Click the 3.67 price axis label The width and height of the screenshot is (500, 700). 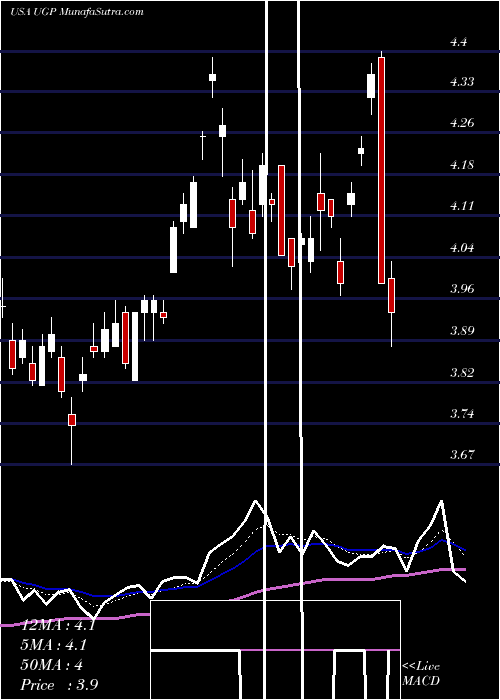point(462,455)
